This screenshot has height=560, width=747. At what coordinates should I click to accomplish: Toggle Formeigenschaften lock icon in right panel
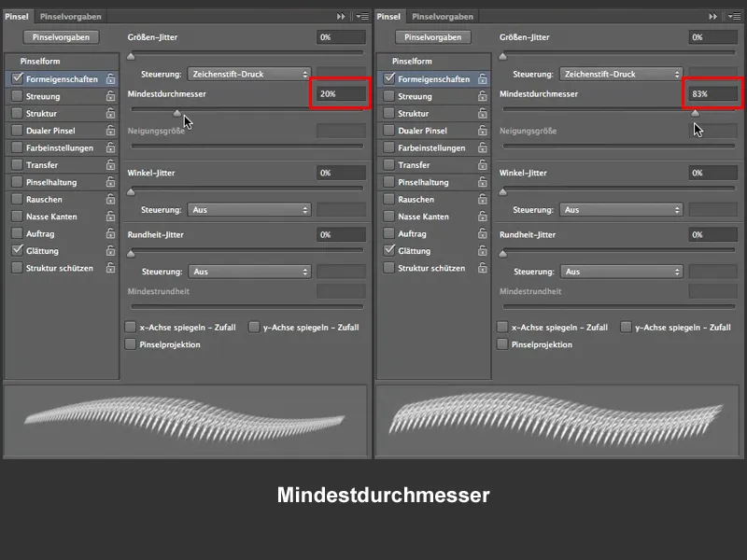coord(483,78)
